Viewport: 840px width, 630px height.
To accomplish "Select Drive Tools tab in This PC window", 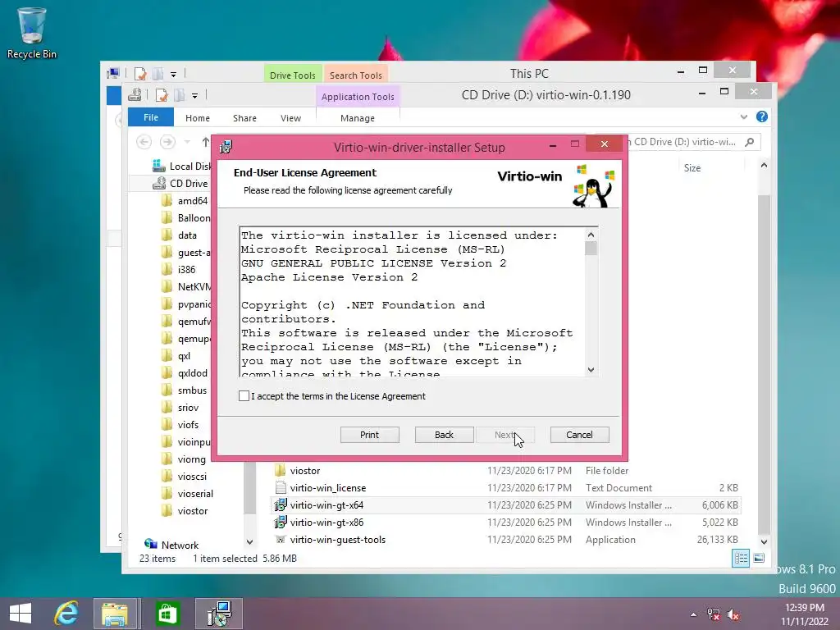I will 293,75.
